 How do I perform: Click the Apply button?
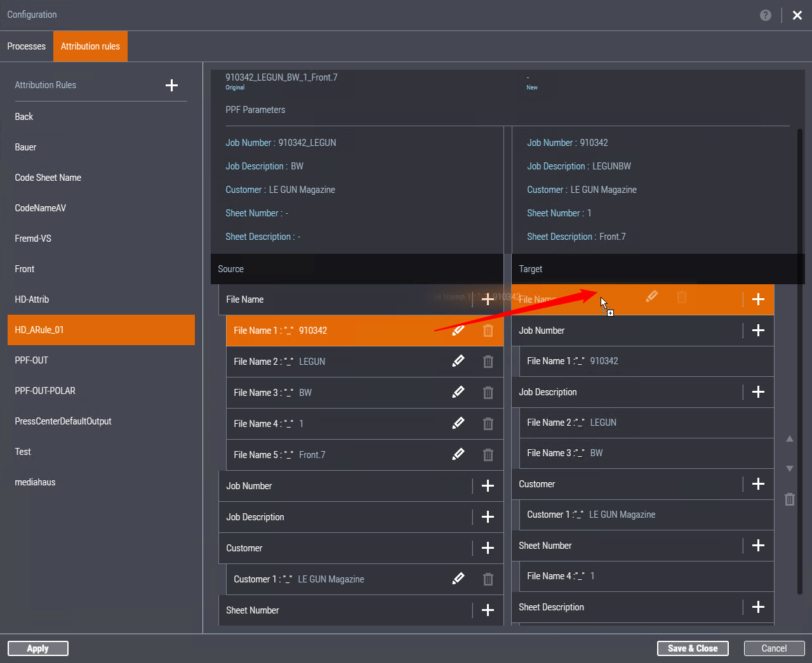click(x=37, y=648)
